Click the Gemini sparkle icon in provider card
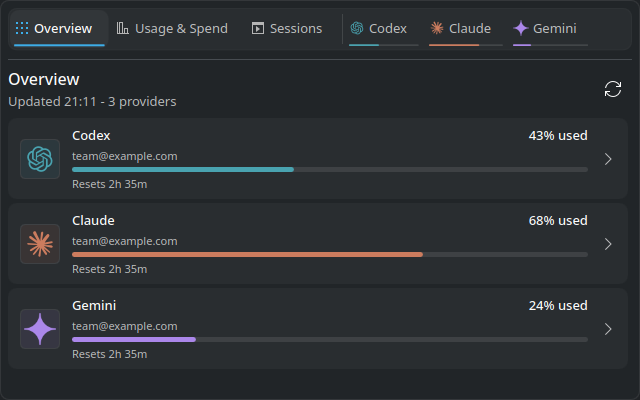Viewport: 640px width, 400px height. pyautogui.click(x=40, y=329)
